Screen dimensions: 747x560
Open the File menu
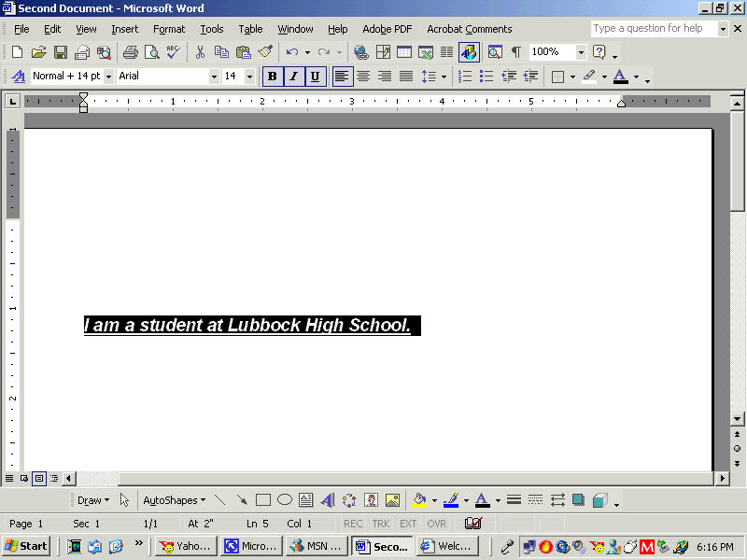[21, 29]
